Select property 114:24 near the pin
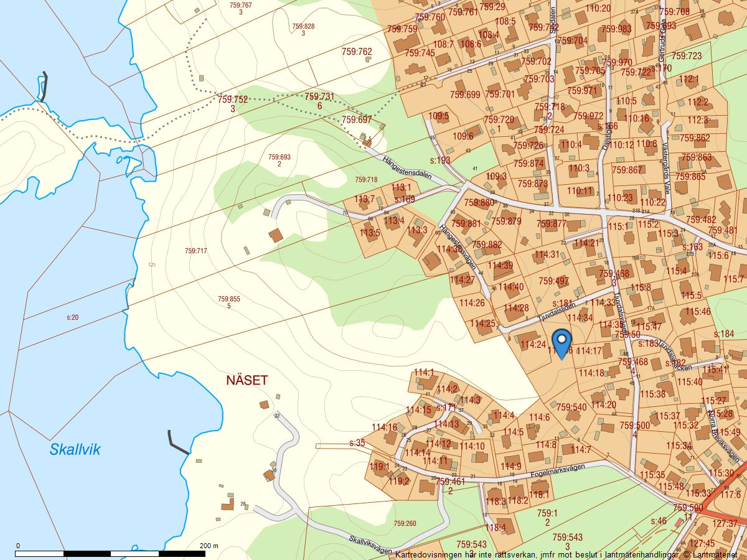 (x=532, y=344)
